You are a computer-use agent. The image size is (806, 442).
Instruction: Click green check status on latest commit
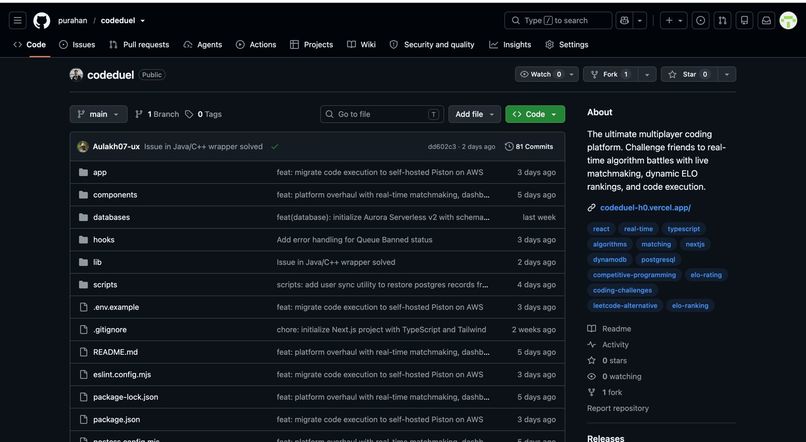click(x=274, y=146)
